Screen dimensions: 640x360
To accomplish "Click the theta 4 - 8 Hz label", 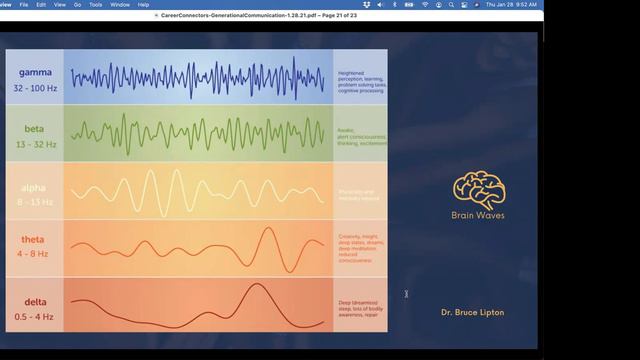I will tap(33, 247).
